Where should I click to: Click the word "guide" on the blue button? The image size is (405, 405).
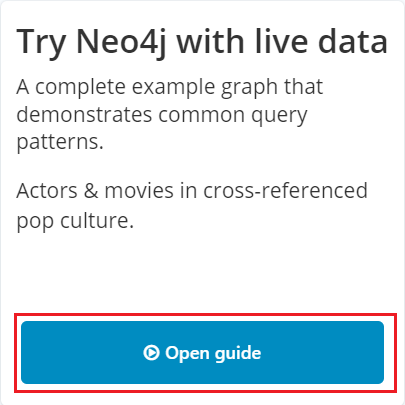[238, 354]
